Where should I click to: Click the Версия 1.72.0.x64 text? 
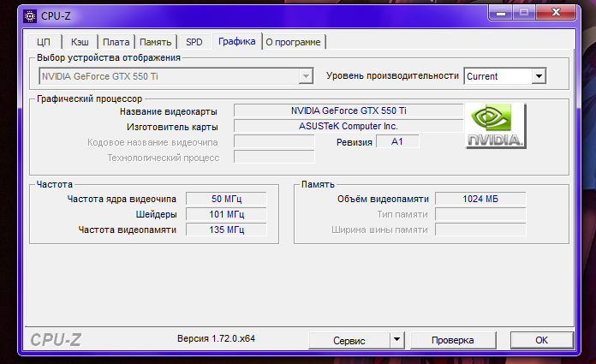[216, 338]
